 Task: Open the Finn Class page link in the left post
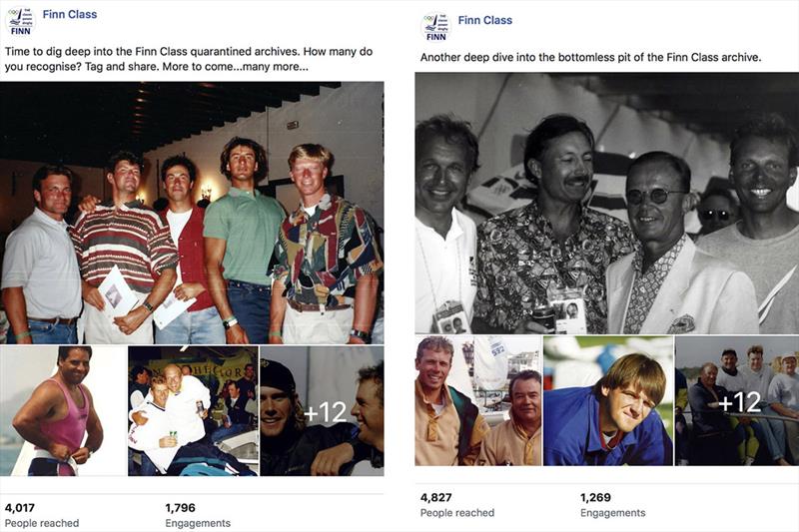[x=71, y=15]
